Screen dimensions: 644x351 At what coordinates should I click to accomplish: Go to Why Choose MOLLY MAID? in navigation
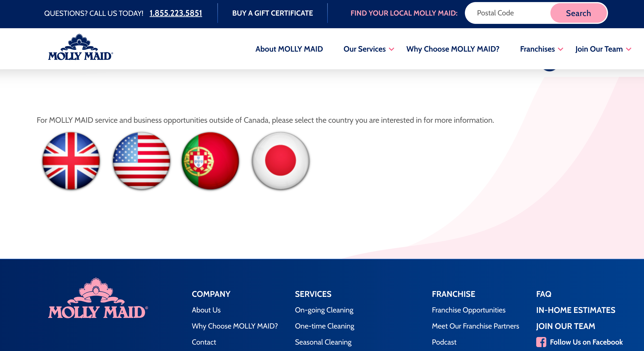pos(453,49)
